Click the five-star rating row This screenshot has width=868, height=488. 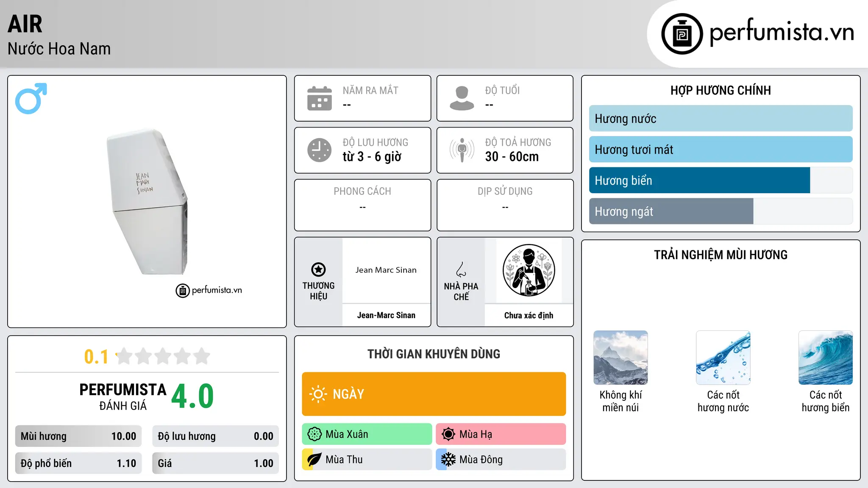[163, 356]
